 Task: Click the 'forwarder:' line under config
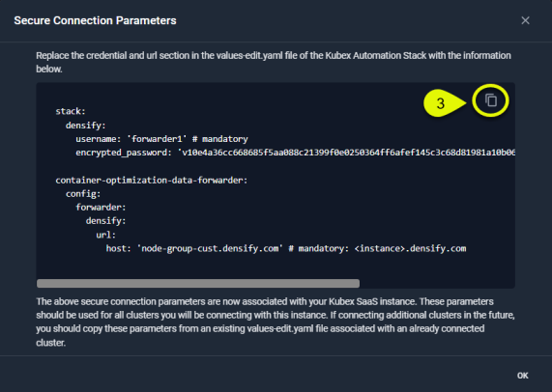101,208
